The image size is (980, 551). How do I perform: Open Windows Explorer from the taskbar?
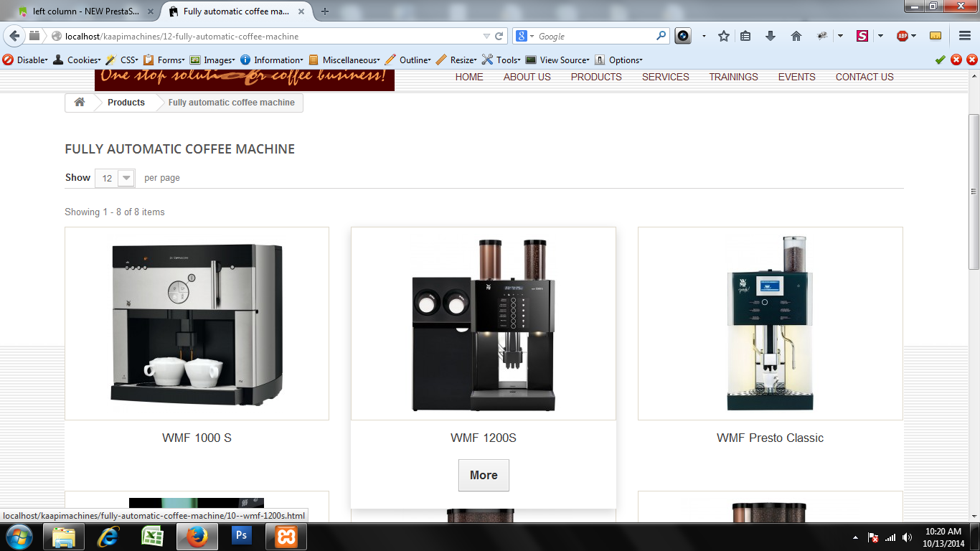click(x=64, y=537)
